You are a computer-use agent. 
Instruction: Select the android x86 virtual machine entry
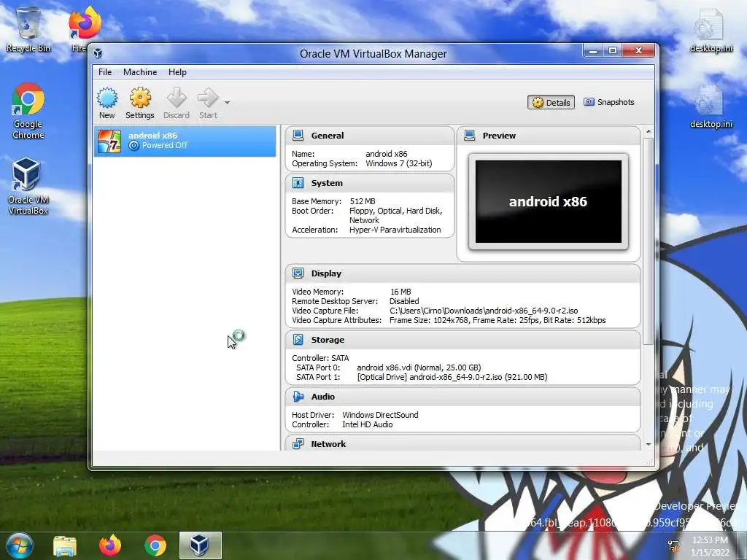[185, 141]
